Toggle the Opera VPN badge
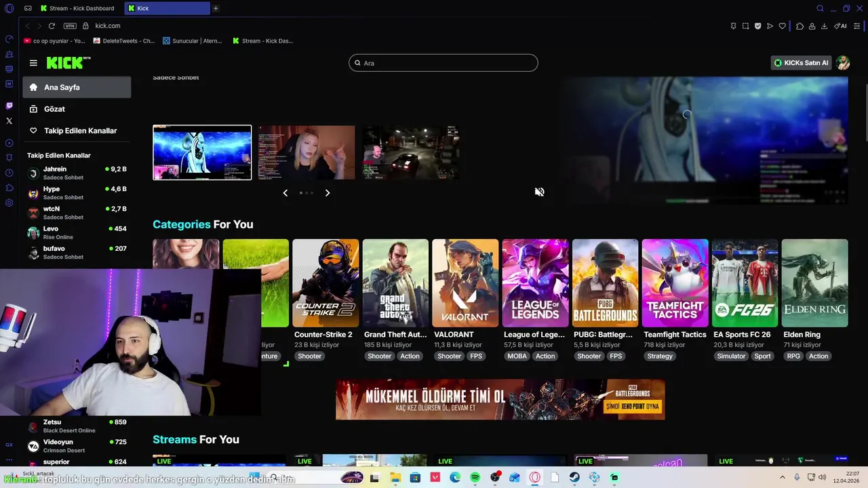This screenshot has height=488, width=868. [x=70, y=26]
